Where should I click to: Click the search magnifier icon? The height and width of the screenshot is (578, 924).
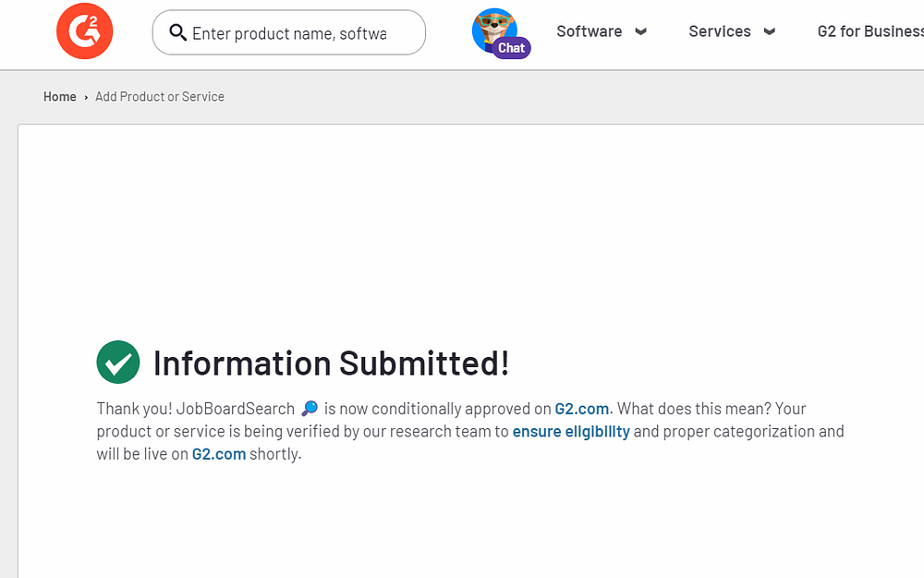tap(178, 33)
